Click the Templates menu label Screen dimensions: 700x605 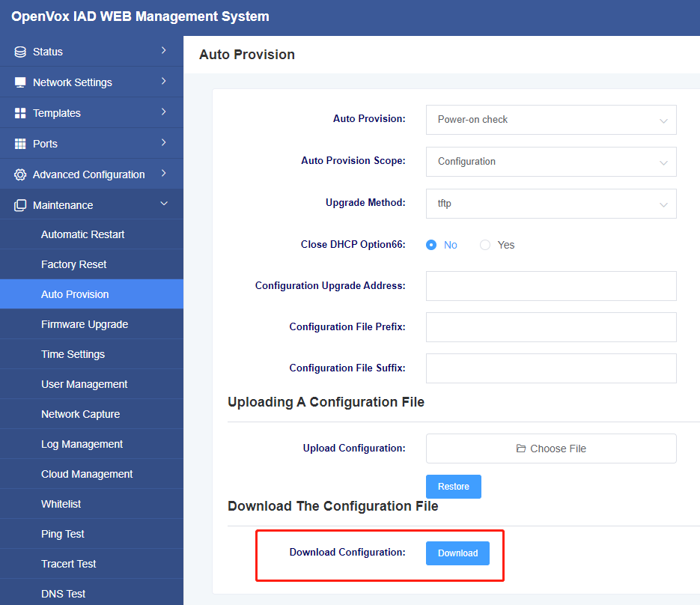(57, 113)
